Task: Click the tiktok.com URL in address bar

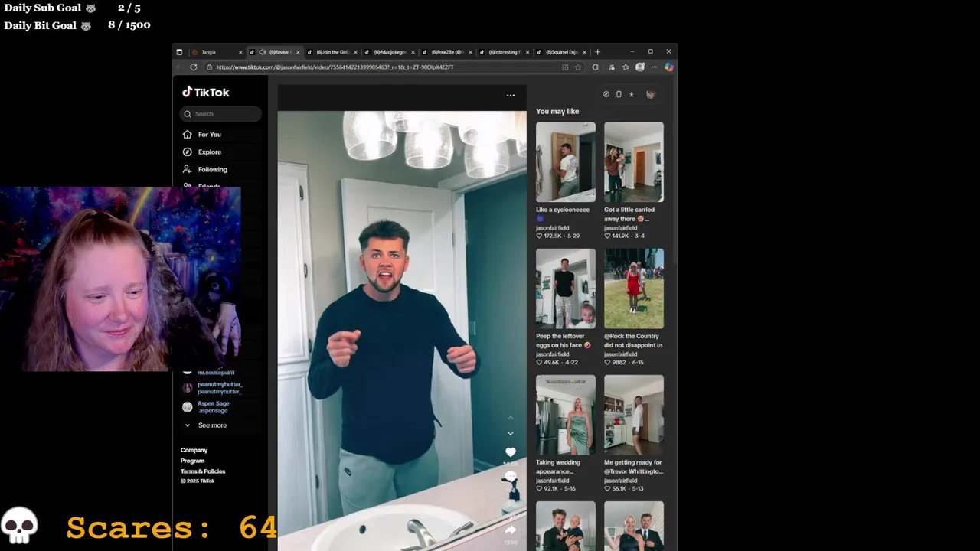Action: (x=335, y=67)
